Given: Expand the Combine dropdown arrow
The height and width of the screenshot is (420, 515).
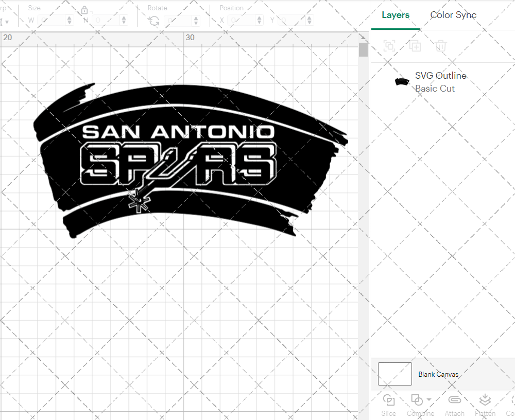Looking at the screenshot, I should tap(429, 400).
